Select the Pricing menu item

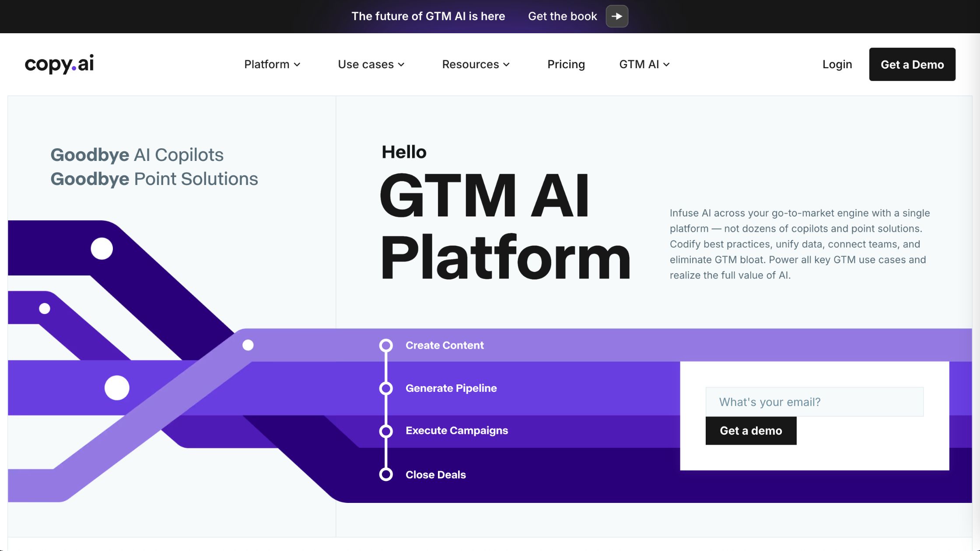566,64
